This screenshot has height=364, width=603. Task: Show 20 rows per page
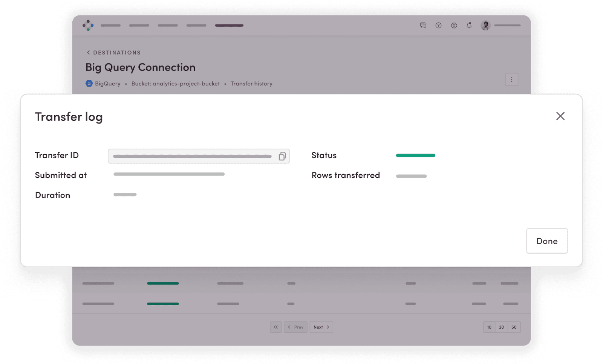[501, 327]
